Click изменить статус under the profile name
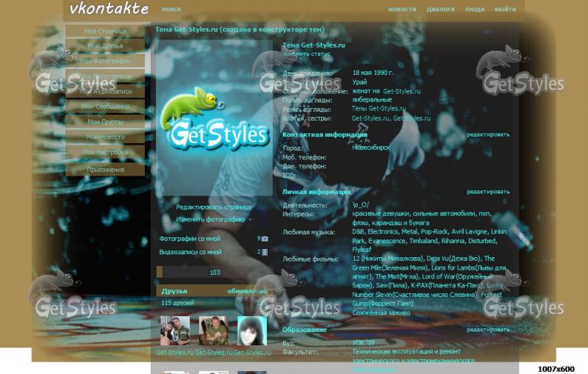588x374 pixels. click(306, 54)
